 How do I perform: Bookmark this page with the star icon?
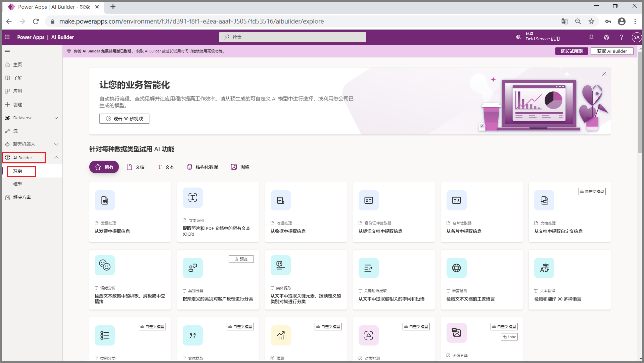591,22
